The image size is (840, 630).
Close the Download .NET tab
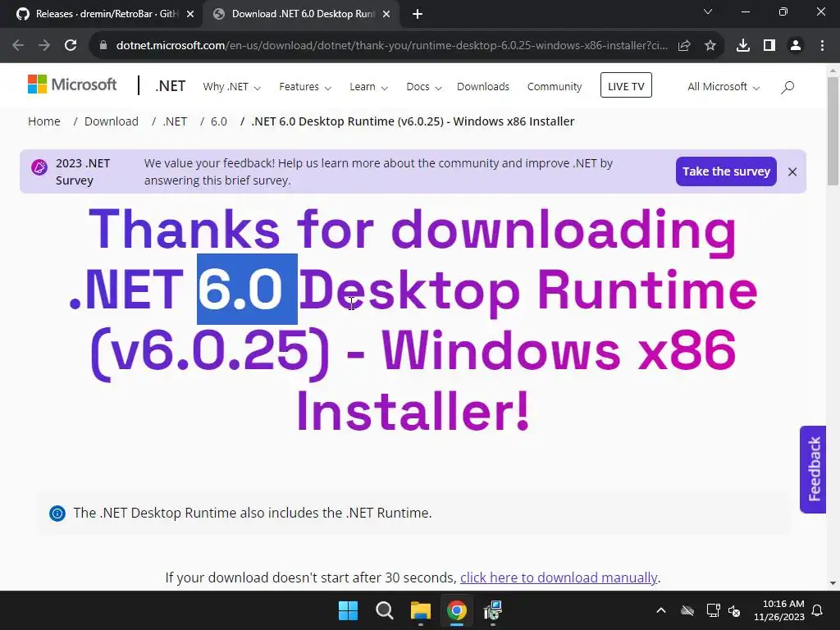point(386,14)
